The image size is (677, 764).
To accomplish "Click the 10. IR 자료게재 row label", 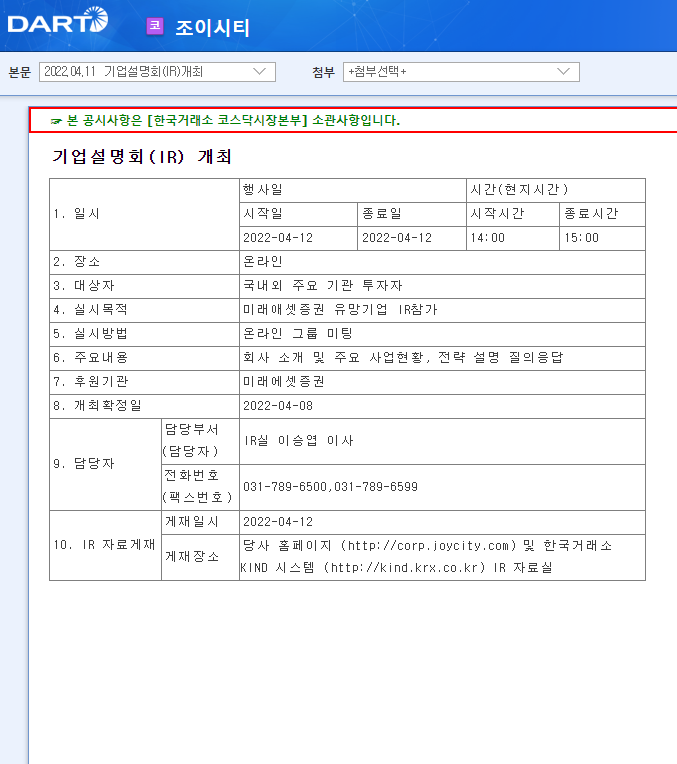I will point(105,545).
